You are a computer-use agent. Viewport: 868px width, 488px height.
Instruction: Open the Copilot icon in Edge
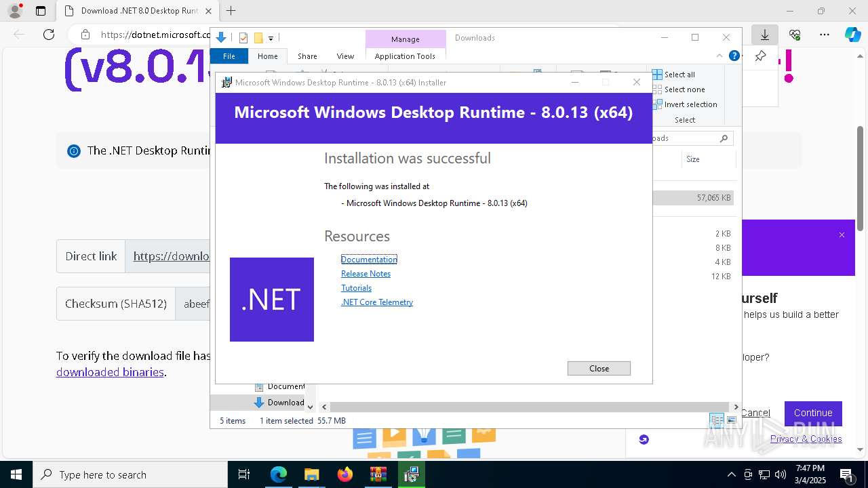pyautogui.click(x=852, y=35)
